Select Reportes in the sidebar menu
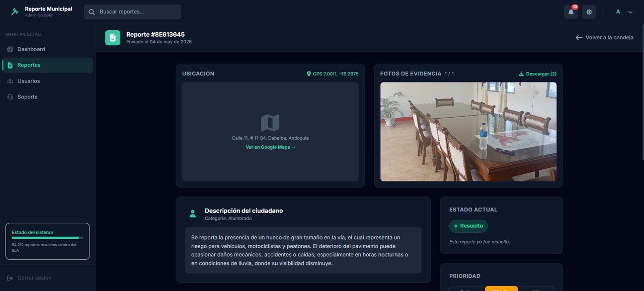The width and height of the screenshot is (644, 291). 48,65
